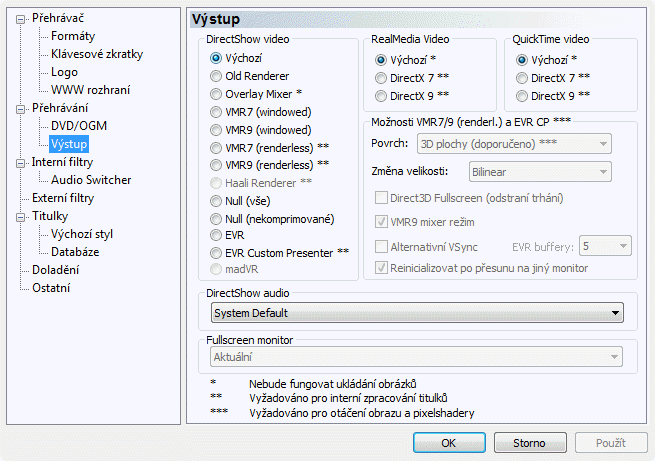This screenshot has width=655, height=461.
Task: Select Výchozí styl in tree
Action: tap(82, 234)
